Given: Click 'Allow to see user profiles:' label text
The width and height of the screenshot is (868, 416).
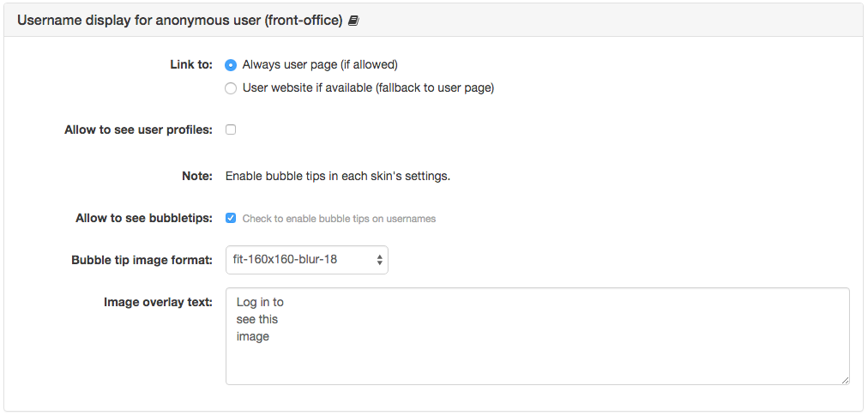Looking at the screenshot, I should (x=138, y=130).
